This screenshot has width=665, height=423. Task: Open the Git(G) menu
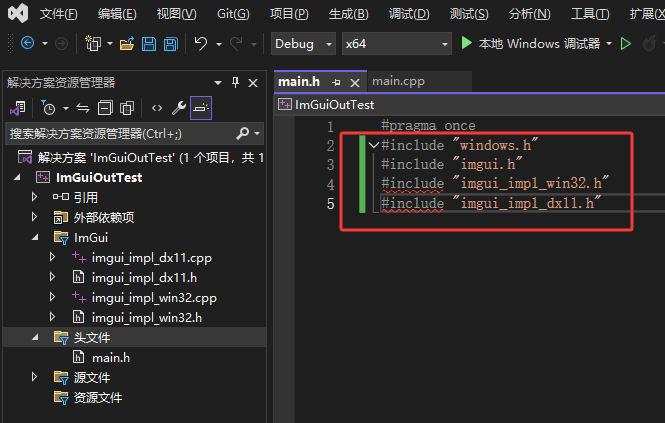233,14
